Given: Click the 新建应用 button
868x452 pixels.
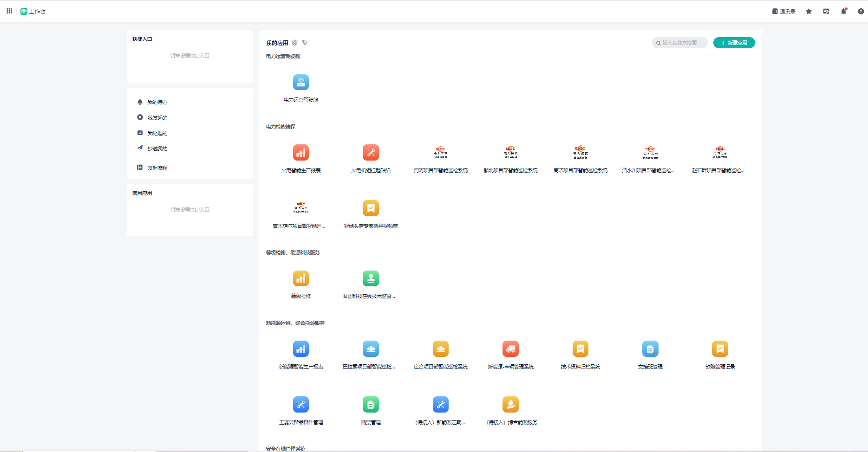Looking at the screenshot, I should (x=734, y=43).
